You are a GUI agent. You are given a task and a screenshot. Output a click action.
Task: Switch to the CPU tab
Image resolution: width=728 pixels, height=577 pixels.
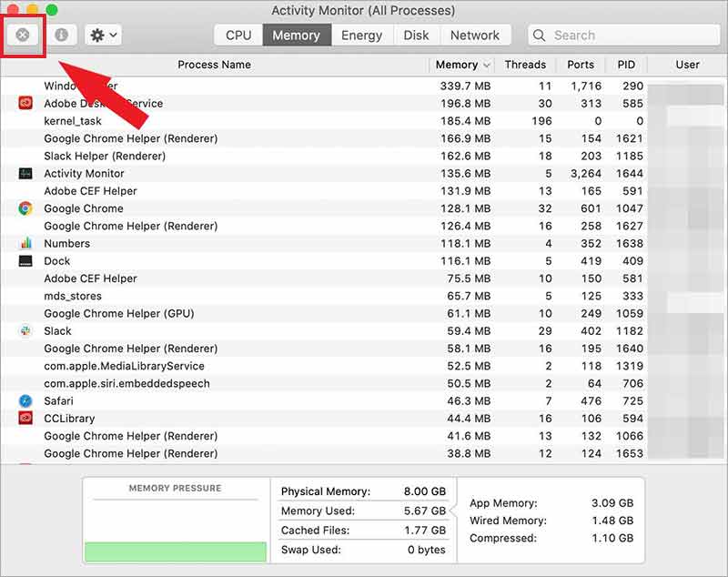coord(237,35)
